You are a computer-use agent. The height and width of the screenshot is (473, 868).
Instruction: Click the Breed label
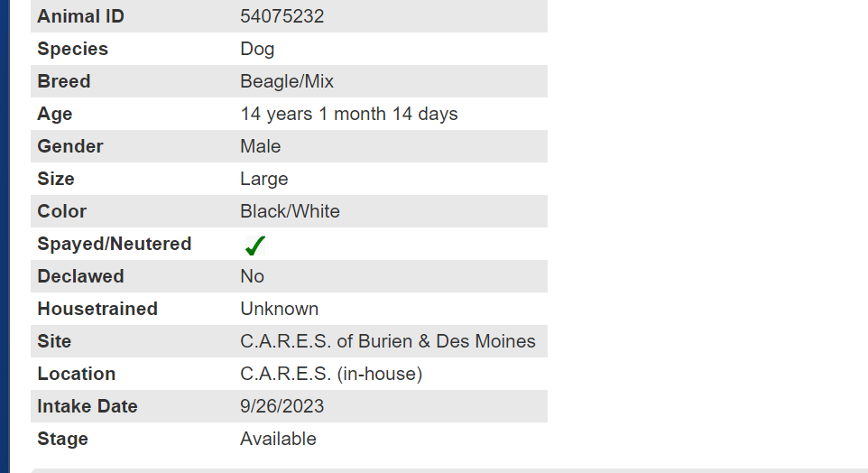click(63, 81)
